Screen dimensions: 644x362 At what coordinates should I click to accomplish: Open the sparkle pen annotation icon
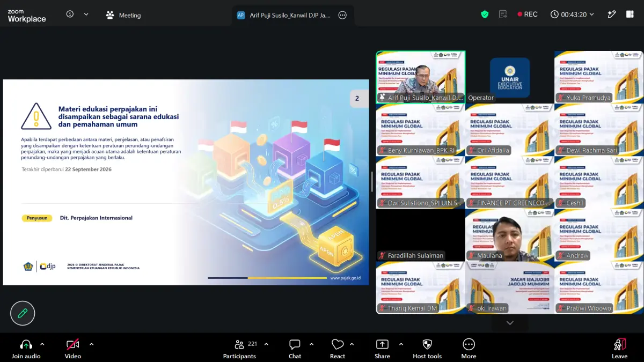612,14
